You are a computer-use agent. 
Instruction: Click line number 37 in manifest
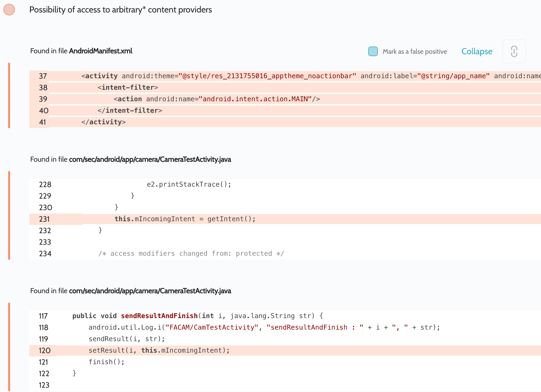pos(43,76)
